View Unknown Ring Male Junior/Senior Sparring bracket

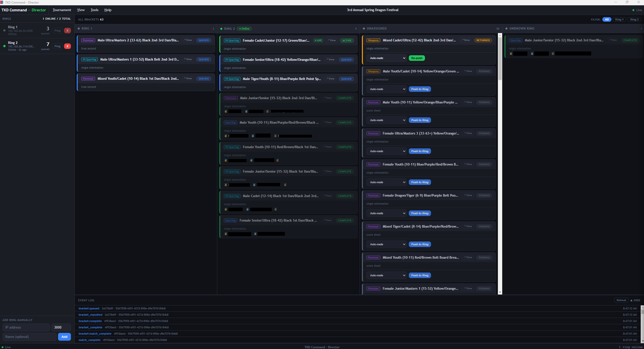click(x=613, y=40)
